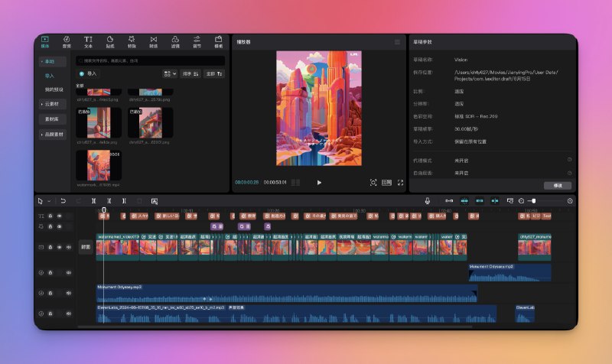Select 我的预设 presets in the sidebar

pyautogui.click(x=54, y=89)
